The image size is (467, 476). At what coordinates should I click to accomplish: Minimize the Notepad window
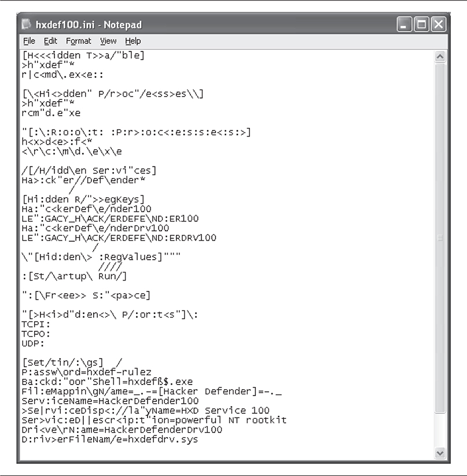[404, 24]
